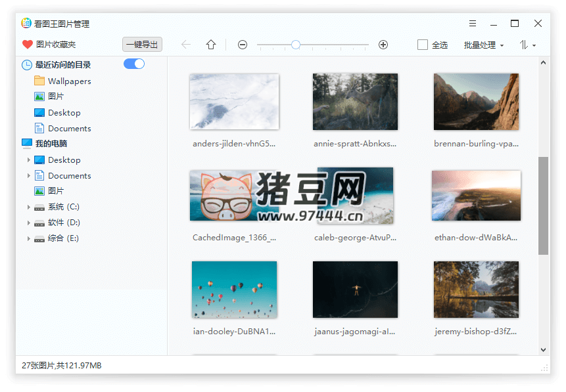The image size is (566, 392).
Task: Click file name CachedImage_1366_...
Action: pos(234,238)
